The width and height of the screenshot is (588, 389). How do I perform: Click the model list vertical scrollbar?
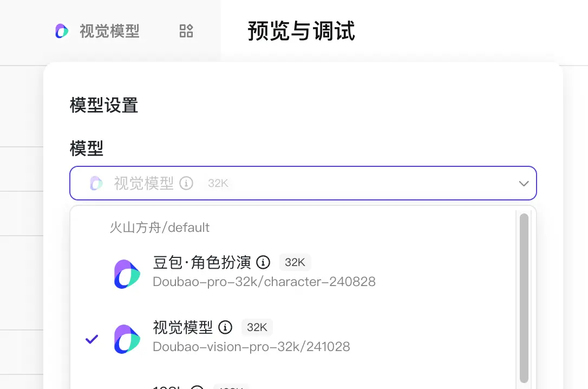tap(524, 298)
